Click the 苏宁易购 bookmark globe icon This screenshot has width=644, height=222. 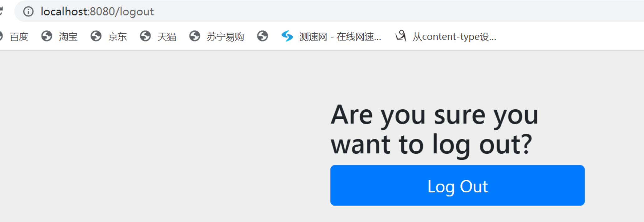tap(195, 36)
